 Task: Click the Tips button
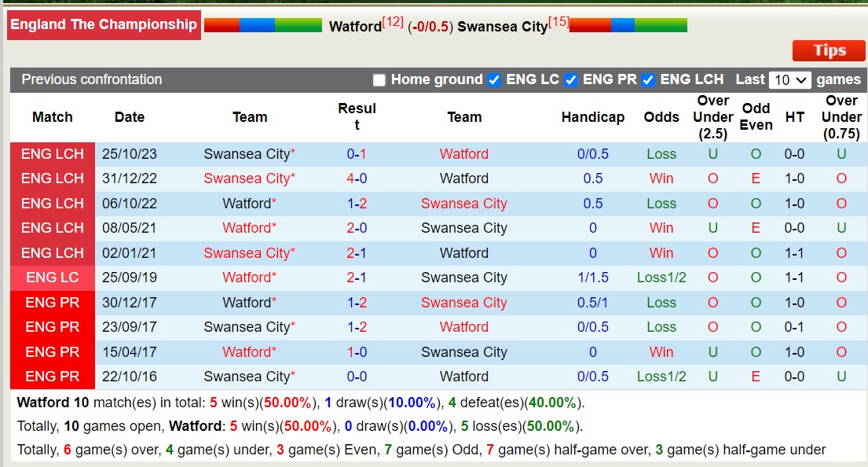(828, 50)
